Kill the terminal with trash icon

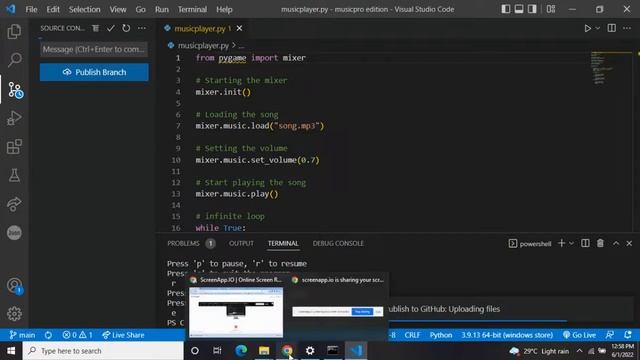[600, 243]
